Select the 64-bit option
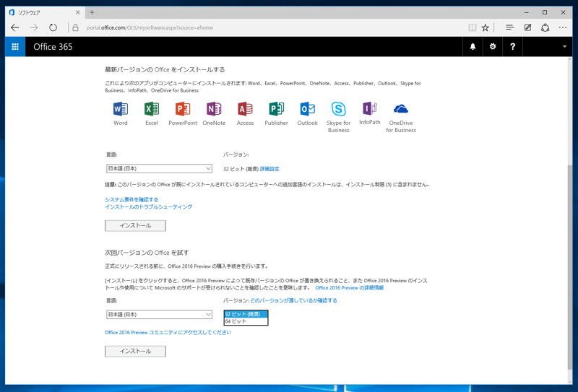Image resolution: width=578 pixels, height=392 pixels. click(246, 321)
